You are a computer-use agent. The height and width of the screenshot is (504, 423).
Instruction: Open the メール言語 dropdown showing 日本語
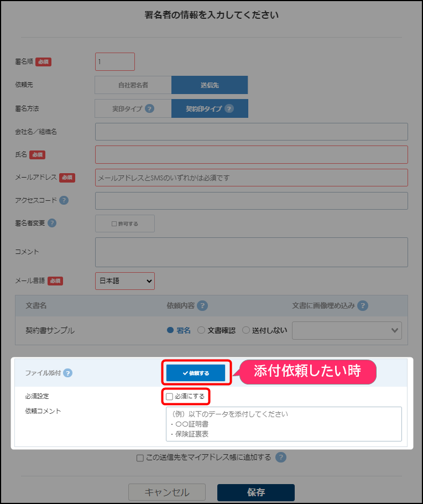(x=125, y=281)
